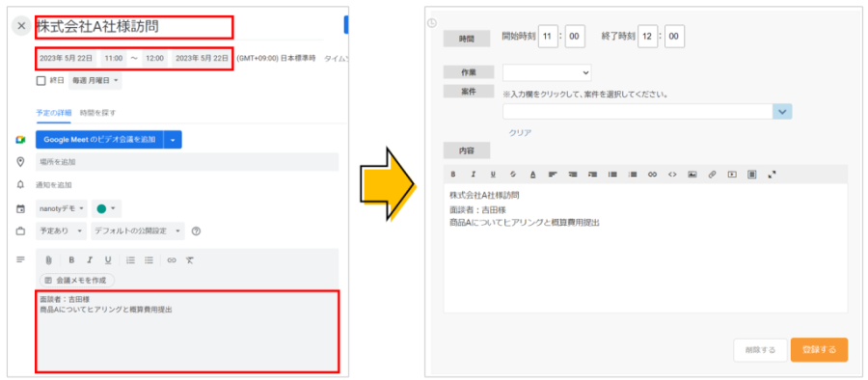Click the briefcase icon beside 予定あり

pos(20,231)
